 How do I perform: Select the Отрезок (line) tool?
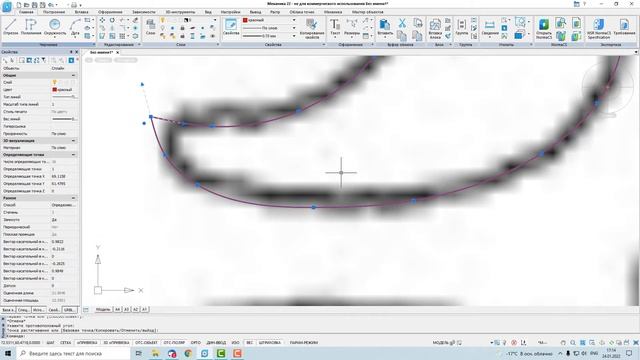point(10,27)
